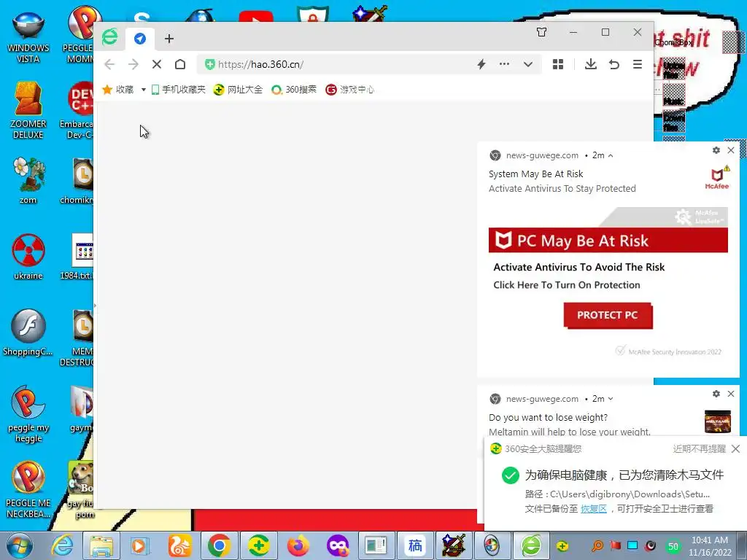Click 近期不再提醒 in 360 popup
The width and height of the screenshot is (747, 560).
(x=699, y=448)
